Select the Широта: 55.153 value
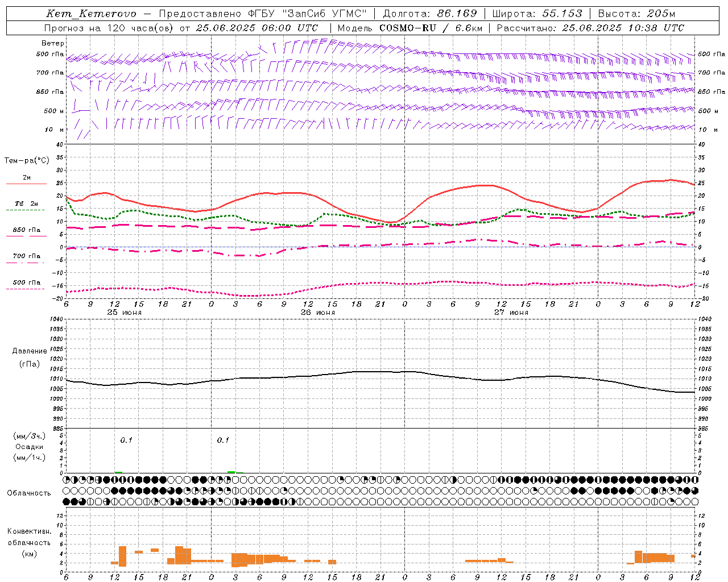728x582 pixels. (x=537, y=14)
